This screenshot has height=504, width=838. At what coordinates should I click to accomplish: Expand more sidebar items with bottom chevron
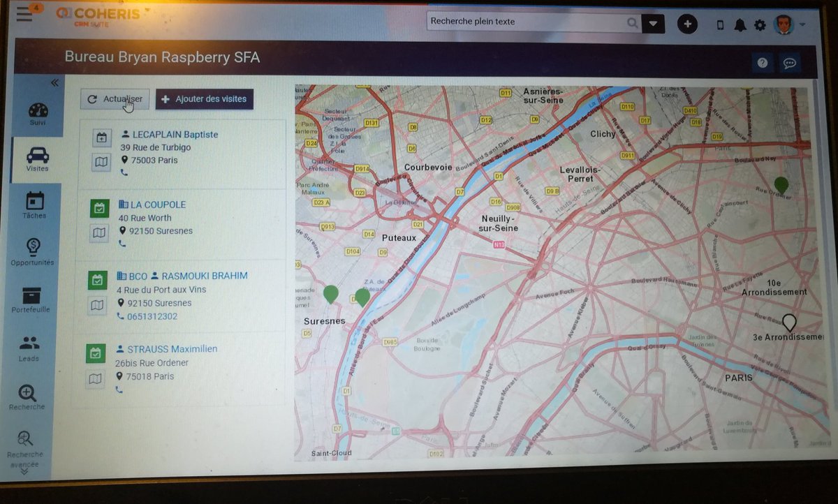[x=24, y=472]
